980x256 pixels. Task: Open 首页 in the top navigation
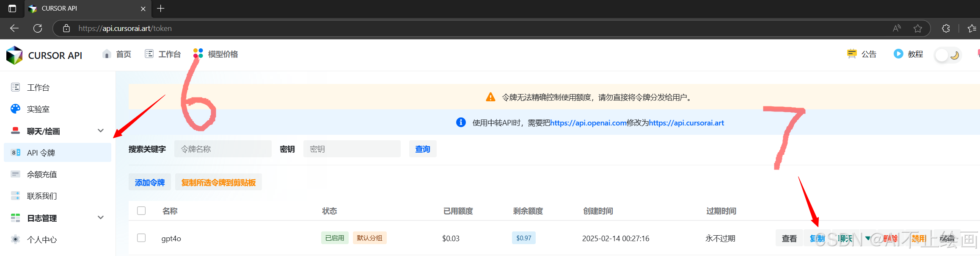tap(124, 54)
